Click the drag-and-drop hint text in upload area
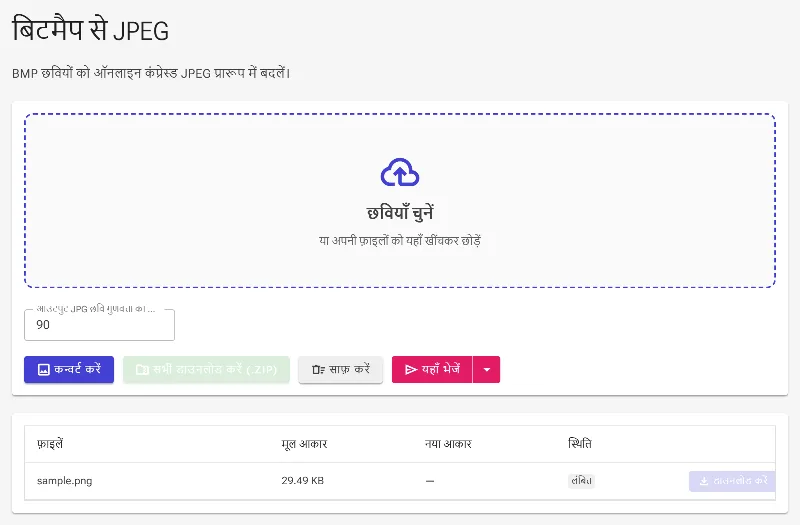The width and height of the screenshot is (800, 525). point(400,240)
